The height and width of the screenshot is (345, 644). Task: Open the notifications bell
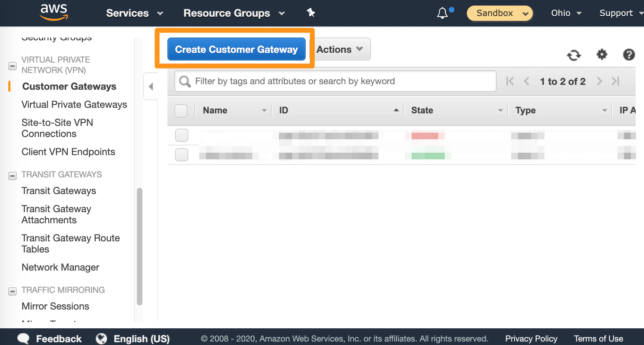(442, 13)
